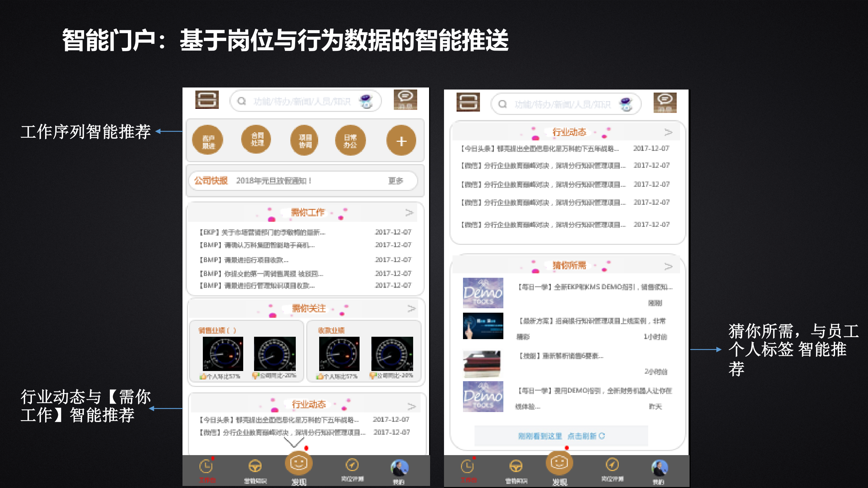Click 点击刷新 to refresh recommendations
The height and width of the screenshot is (488, 868).
(x=586, y=436)
